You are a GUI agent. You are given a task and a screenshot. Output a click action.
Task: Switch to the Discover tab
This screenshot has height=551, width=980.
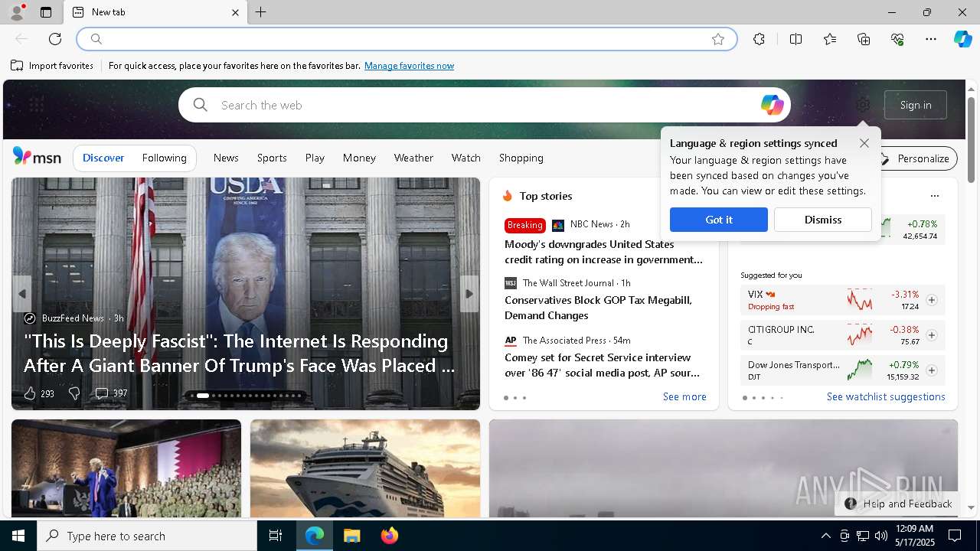tap(103, 158)
